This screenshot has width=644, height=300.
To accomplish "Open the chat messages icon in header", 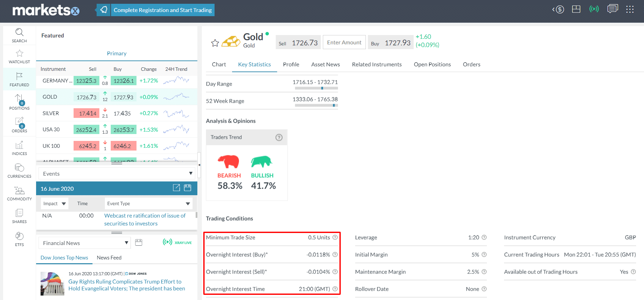I will tap(612, 9).
